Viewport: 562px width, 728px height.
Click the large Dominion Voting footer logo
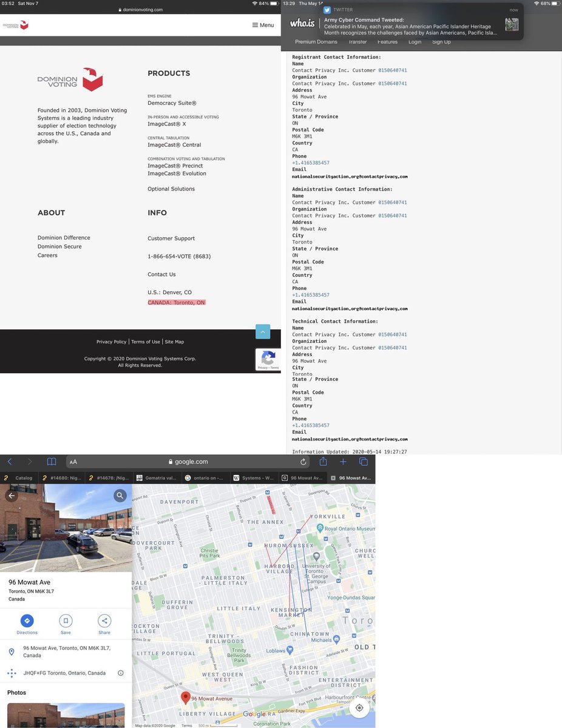click(70, 79)
